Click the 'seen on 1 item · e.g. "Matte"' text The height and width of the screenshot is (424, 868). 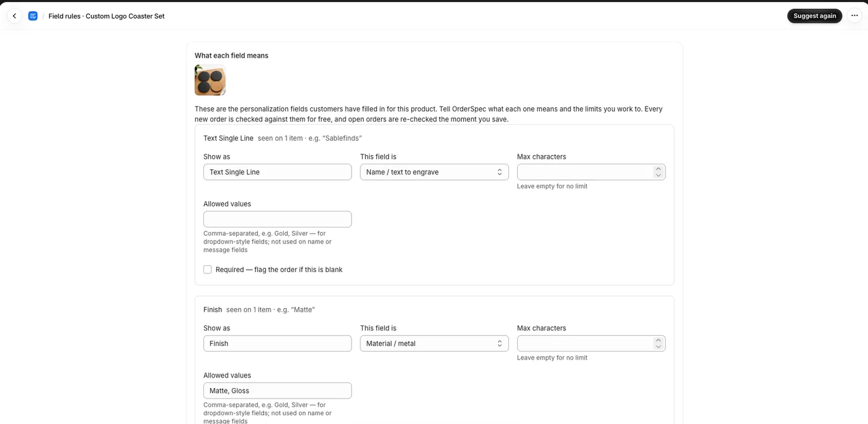click(270, 309)
